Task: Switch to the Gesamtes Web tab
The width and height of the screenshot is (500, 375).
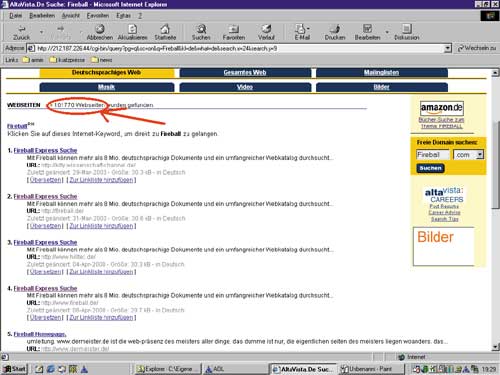Action: pyautogui.click(x=245, y=72)
